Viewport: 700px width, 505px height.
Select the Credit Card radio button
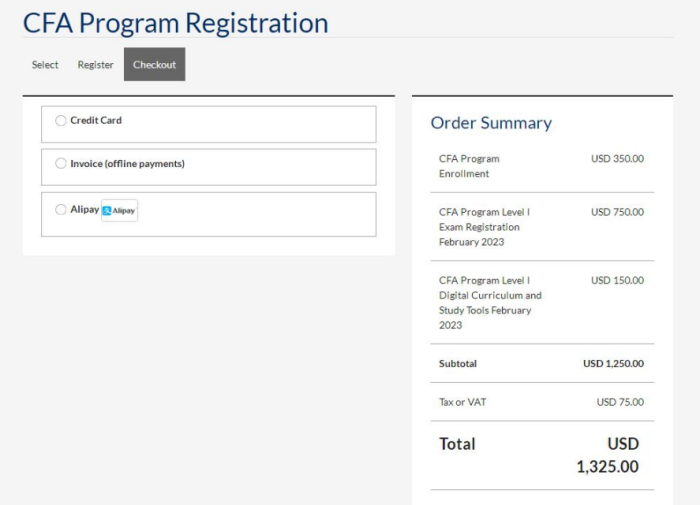click(x=61, y=121)
